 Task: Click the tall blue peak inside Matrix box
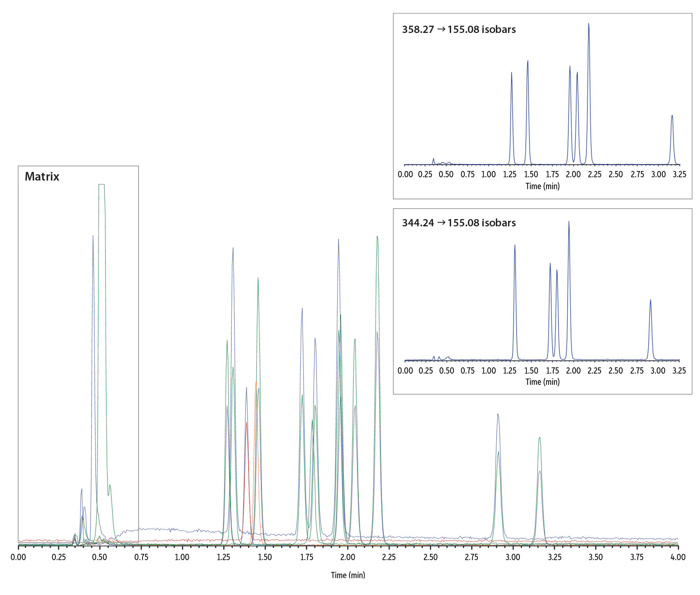pyautogui.click(x=93, y=237)
